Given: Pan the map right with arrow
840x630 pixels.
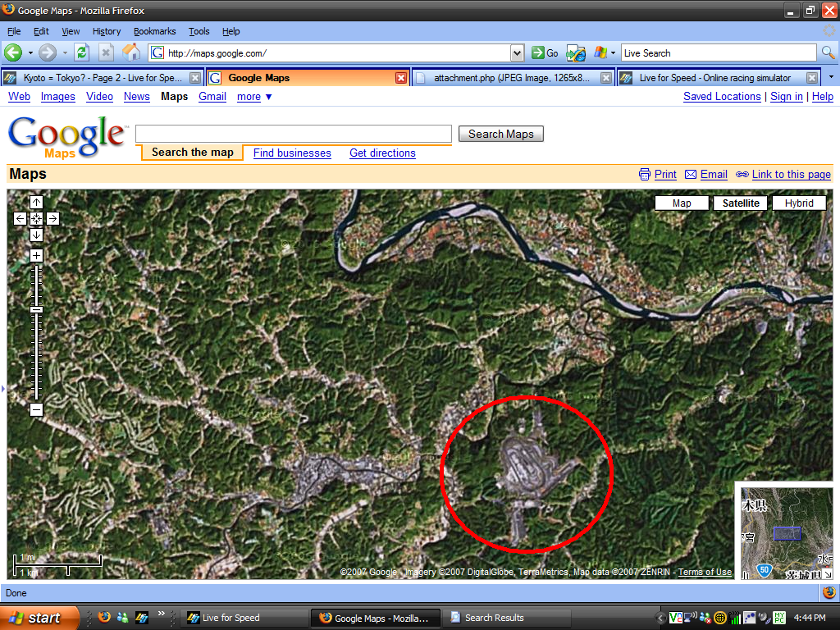Looking at the screenshot, I should (x=52, y=218).
